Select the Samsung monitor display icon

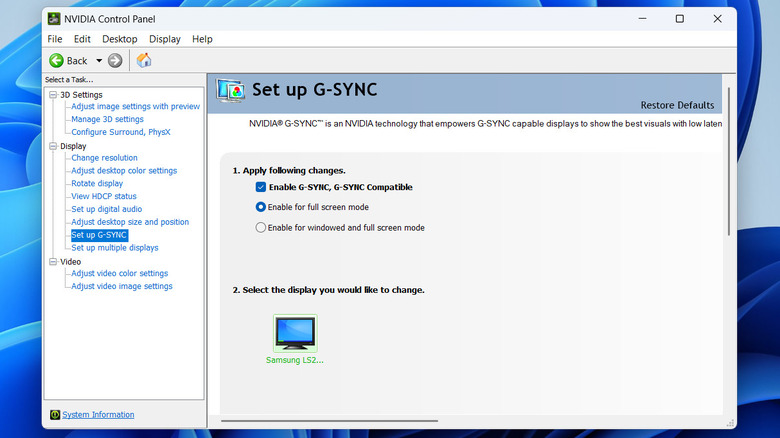click(295, 333)
